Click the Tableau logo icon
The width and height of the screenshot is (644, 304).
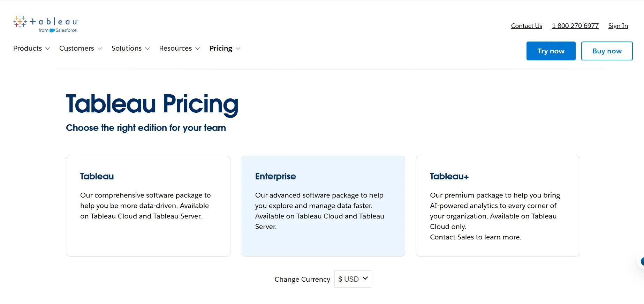point(20,21)
